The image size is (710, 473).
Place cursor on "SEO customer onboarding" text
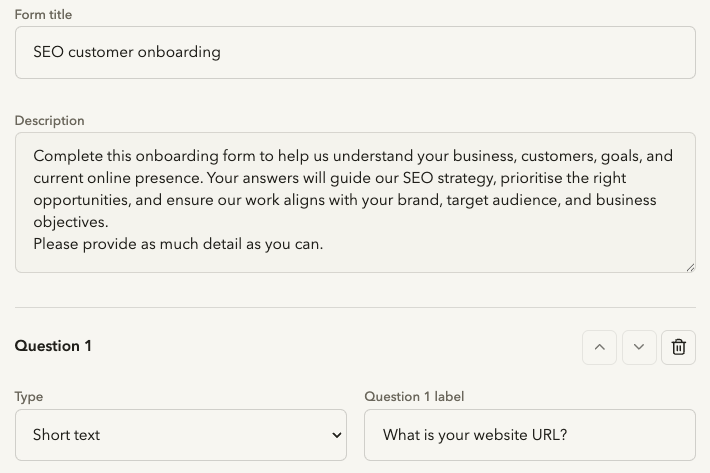pyautogui.click(x=127, y=52)
